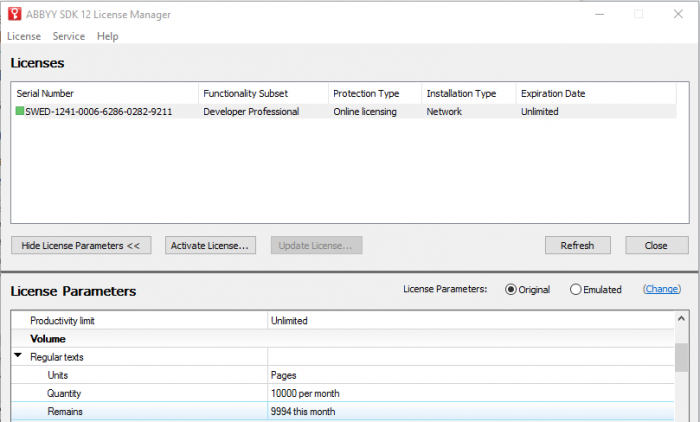Minimize the License Manager window
The width and height of the screenshot is (700, 422).
(x=600, y=14)
